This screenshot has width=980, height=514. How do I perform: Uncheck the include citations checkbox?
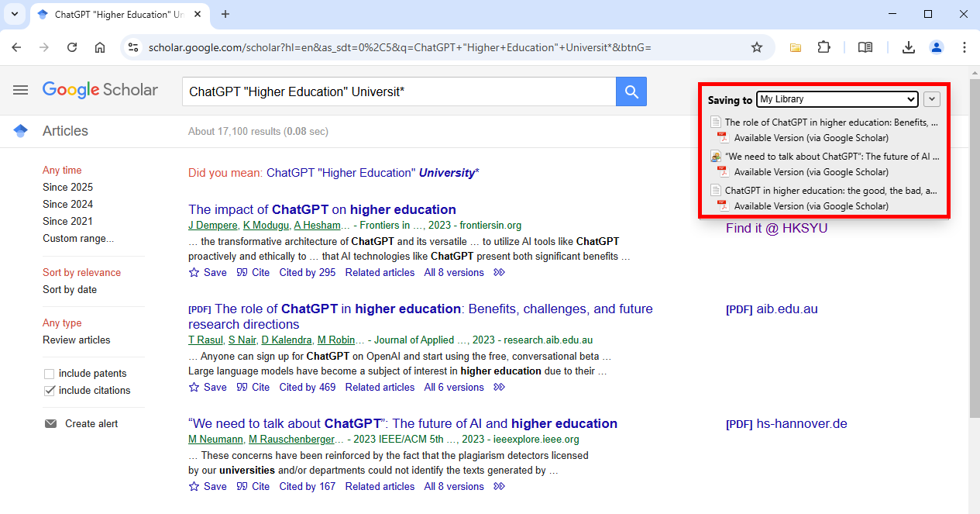pos(50,391)
